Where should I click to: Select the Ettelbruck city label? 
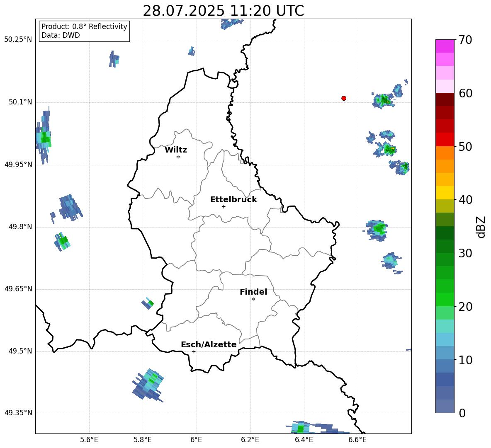click(233, 200)
